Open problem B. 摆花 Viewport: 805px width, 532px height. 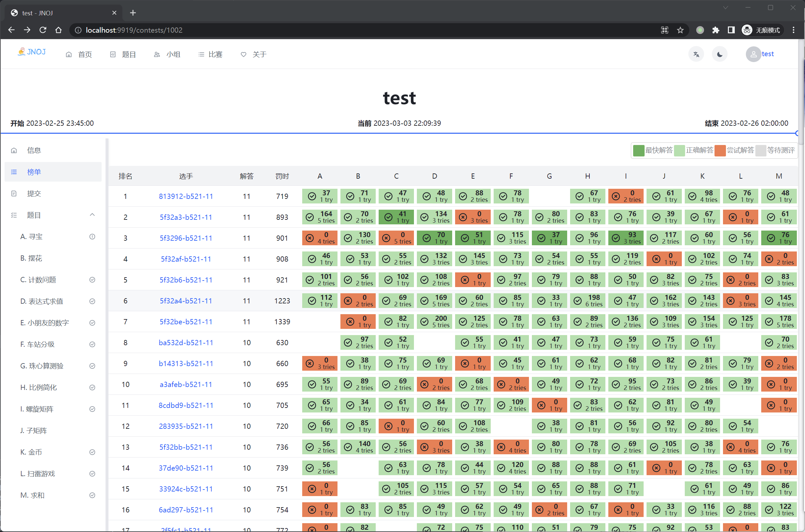pyautogui.click(x=53, y=258)
